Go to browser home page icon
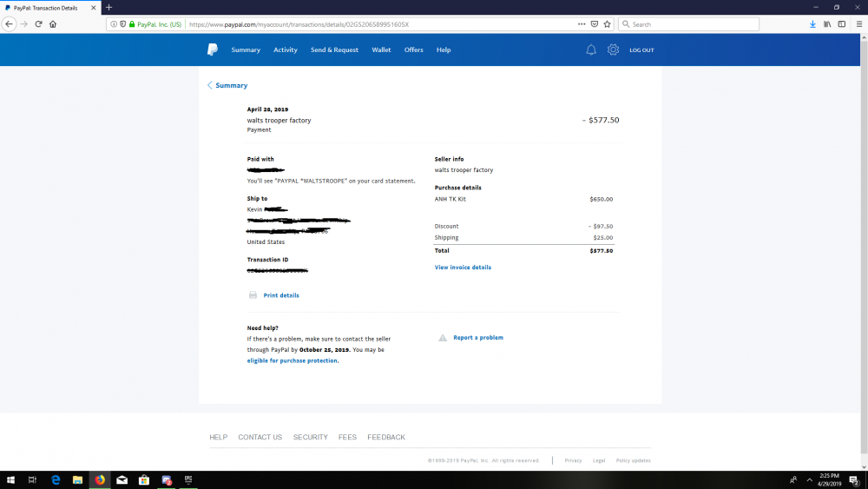This screenshot has width=868, height=489. click(53, 23)
